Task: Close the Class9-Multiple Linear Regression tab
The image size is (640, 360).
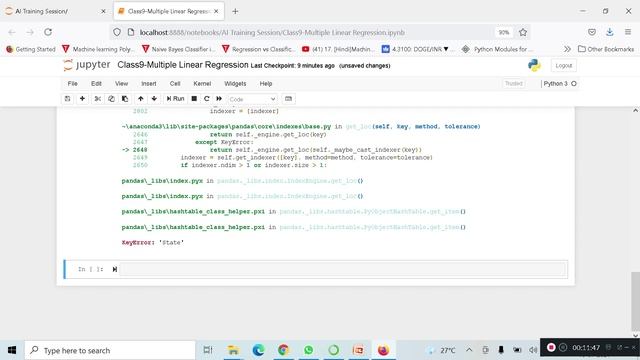Action: point(216,11)
